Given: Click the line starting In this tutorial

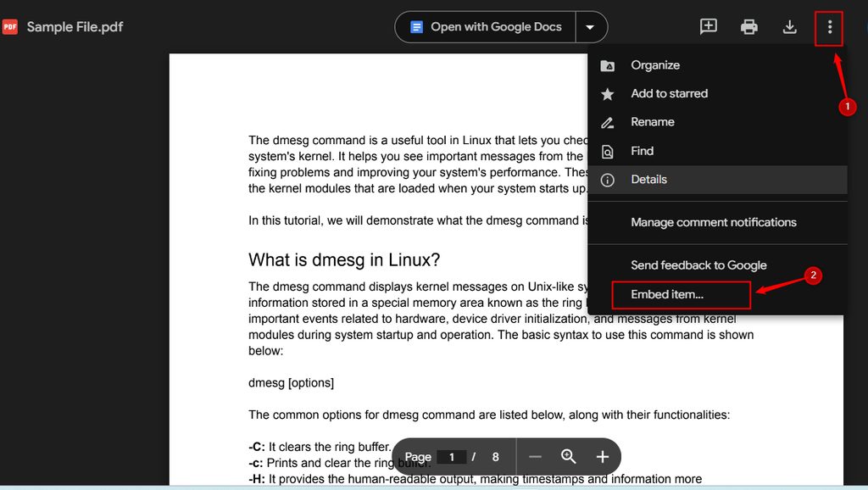Looking at the screenshot, I should (418, 220).
